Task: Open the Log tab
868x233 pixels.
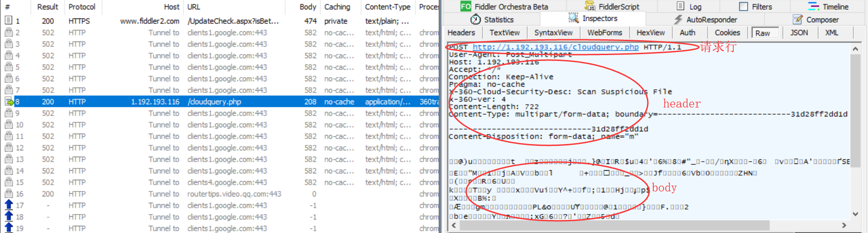Action: (x=689, y=6)
